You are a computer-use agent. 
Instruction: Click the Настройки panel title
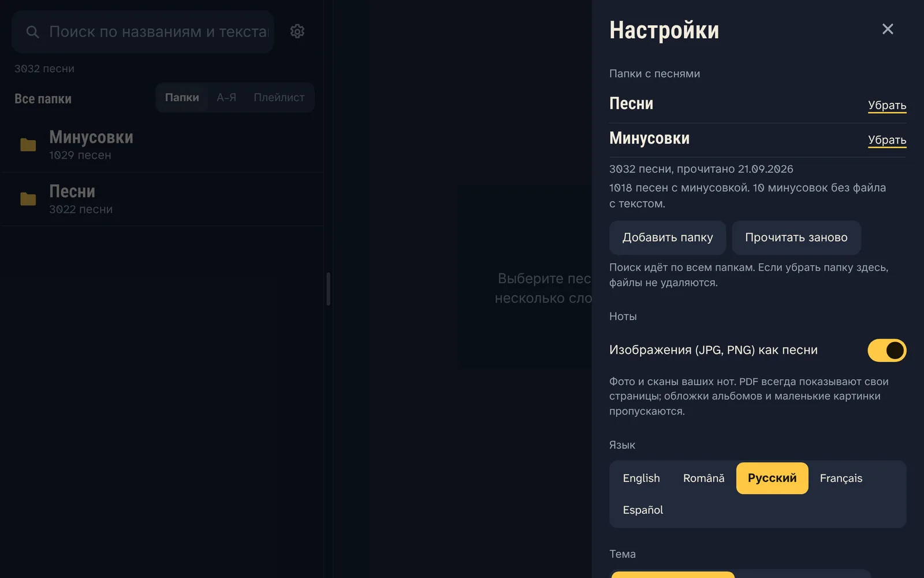[x=664, y=30]
